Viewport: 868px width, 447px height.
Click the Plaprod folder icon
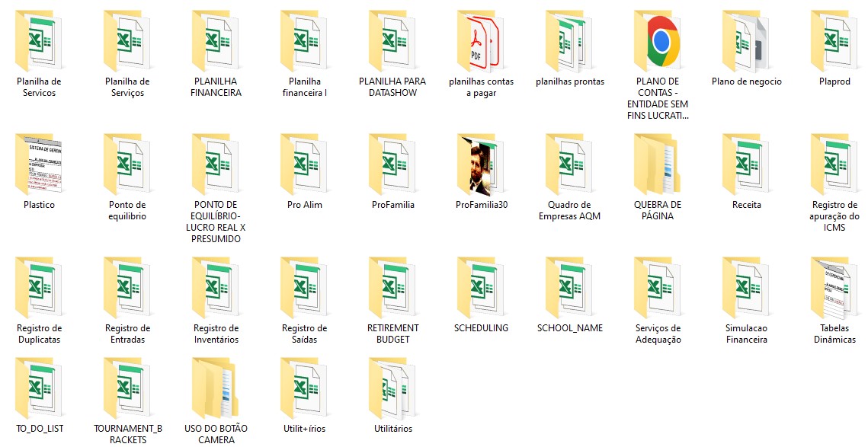(834, 40)
